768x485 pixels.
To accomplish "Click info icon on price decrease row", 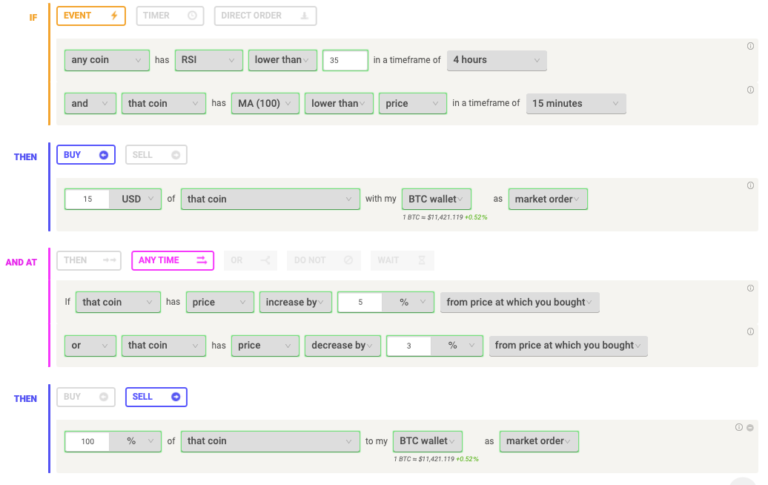I will point(750,332).
